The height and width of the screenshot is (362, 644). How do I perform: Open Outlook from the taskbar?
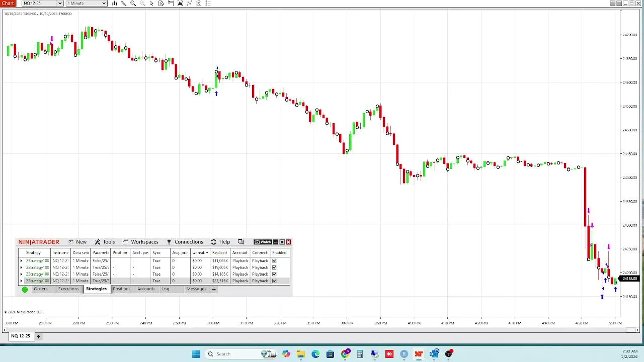434,354
